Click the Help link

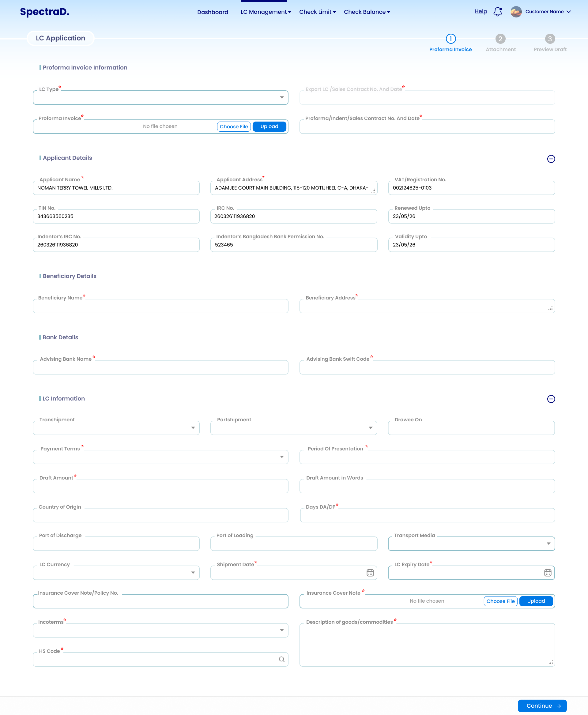click(x=481, y=11)
